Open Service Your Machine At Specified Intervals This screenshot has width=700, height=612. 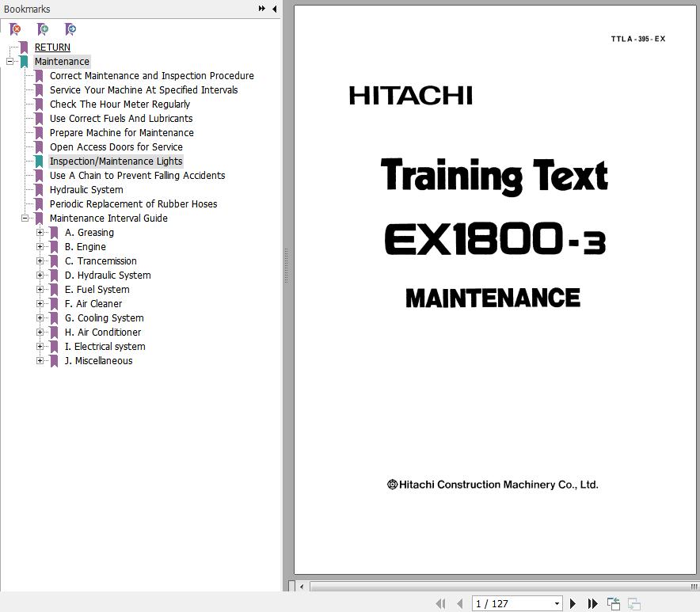click(144, 90)
